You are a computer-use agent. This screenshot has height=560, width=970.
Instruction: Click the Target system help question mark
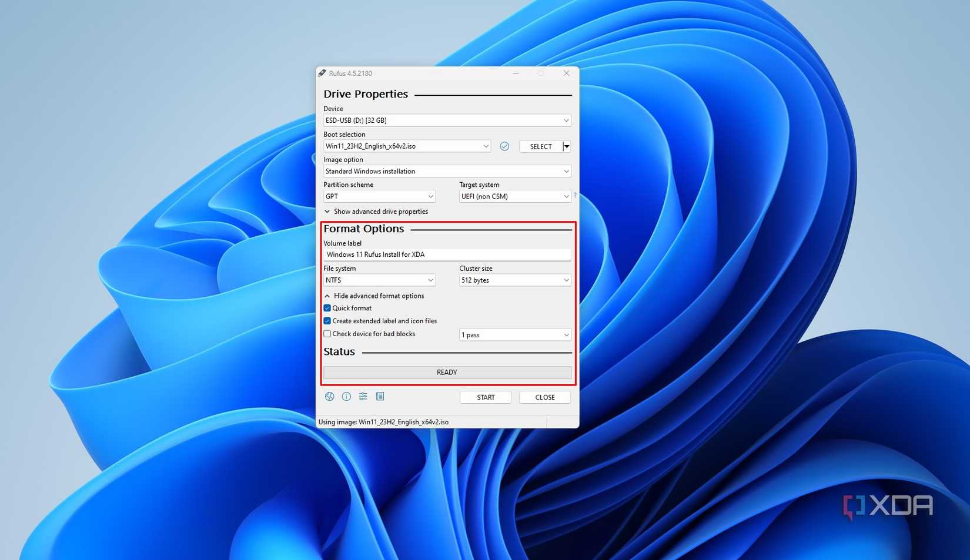[574, 195]
